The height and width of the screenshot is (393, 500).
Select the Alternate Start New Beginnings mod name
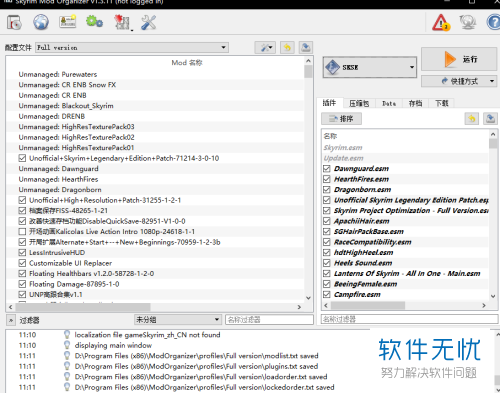125,242
